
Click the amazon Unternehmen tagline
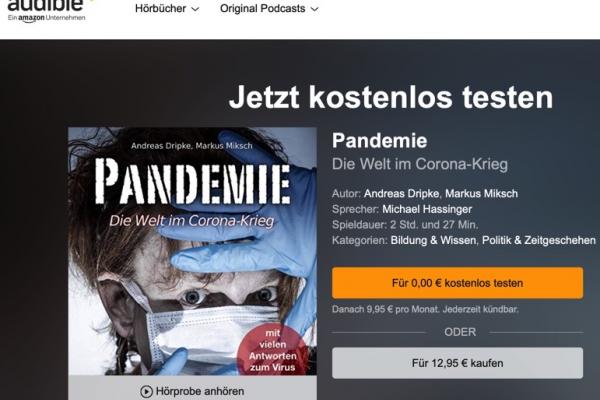[x=46, y=18]
